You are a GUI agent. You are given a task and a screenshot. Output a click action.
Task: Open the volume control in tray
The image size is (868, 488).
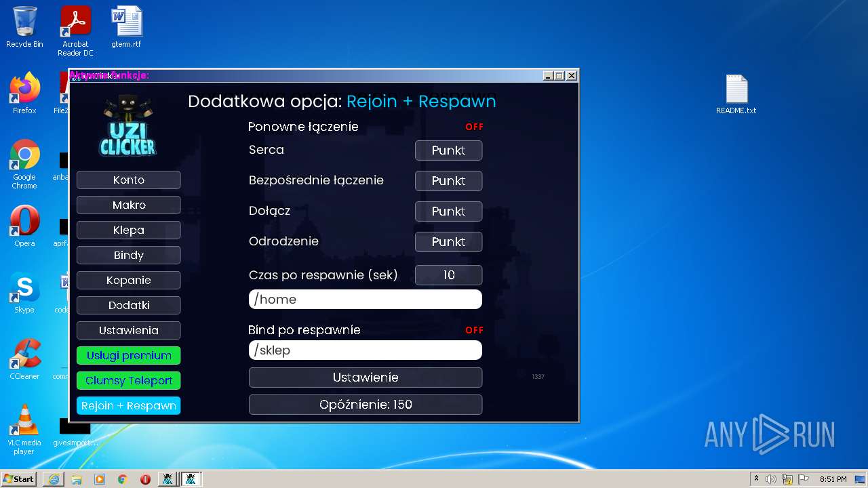(x=771, y=479)
